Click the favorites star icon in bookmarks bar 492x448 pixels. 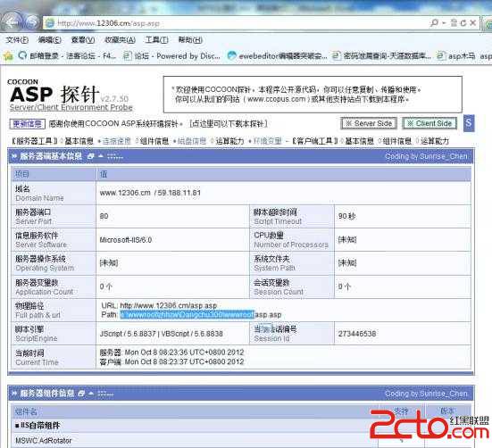coord(8,56)
